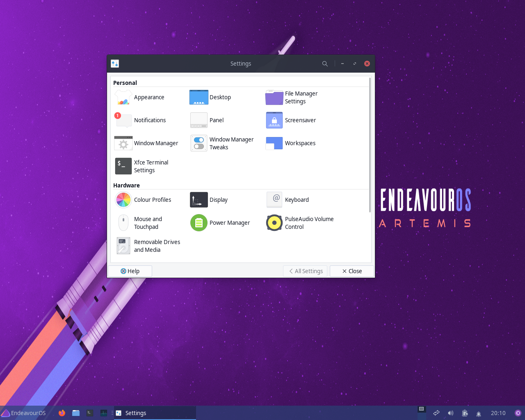
Task: Open Colour Profiles
Action: point(143,200)
